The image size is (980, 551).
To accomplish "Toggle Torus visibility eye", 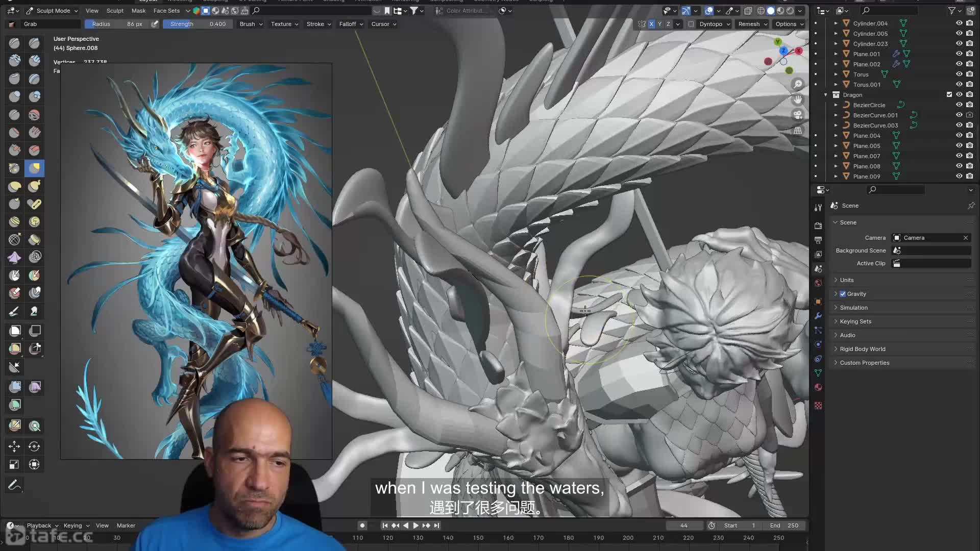I will pyautogui.click(x=959, y=74).
